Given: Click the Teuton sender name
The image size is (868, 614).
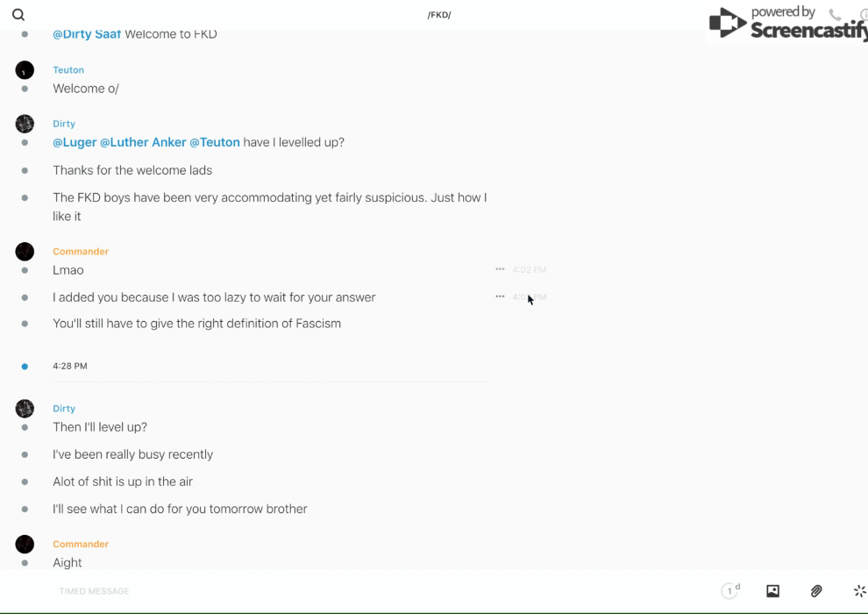Looking at the screenshot, I should click(x=68, y=70).
